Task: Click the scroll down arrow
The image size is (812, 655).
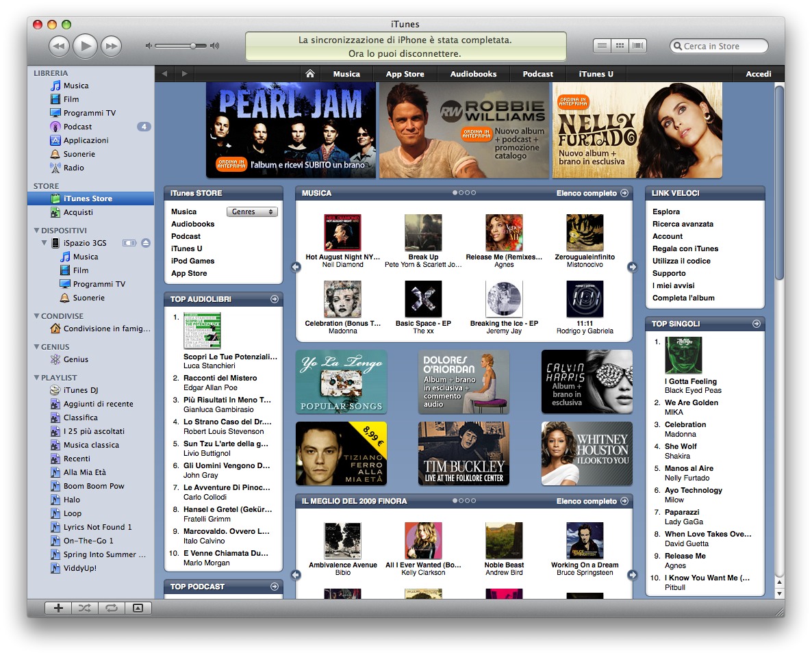Action: click(x=779, y=594)
